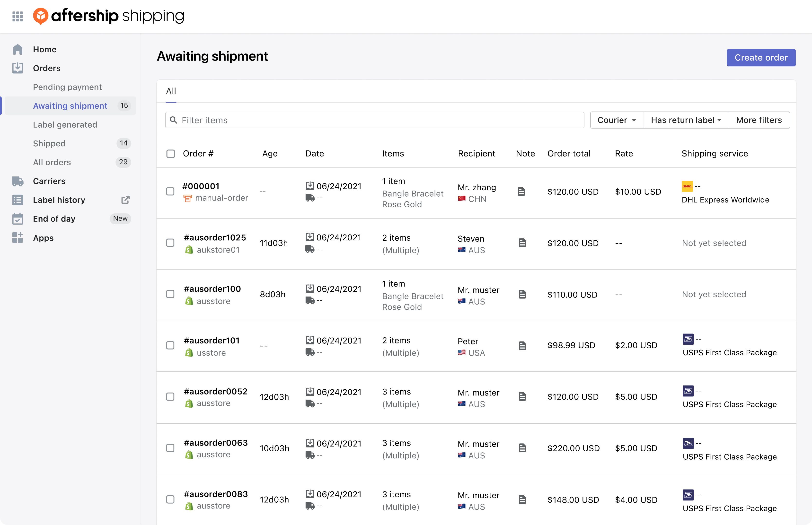
Task: Click the End of day calendar icon
Action: 18,219
